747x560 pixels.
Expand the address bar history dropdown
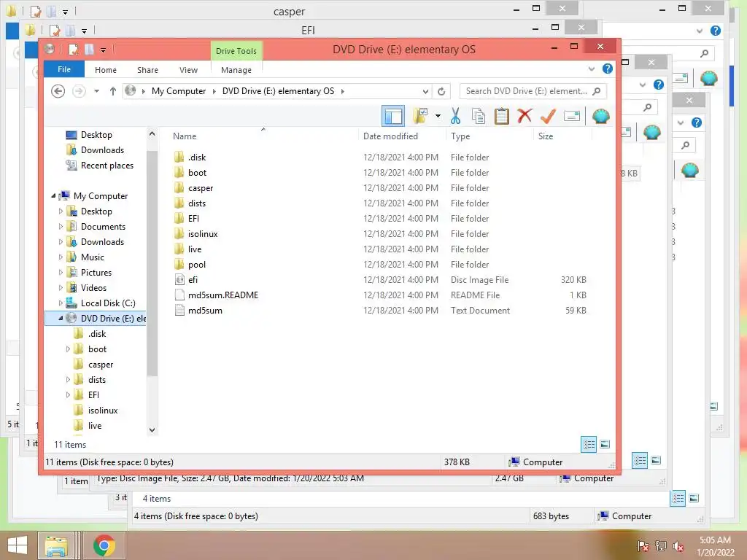(x=425, y=91)
